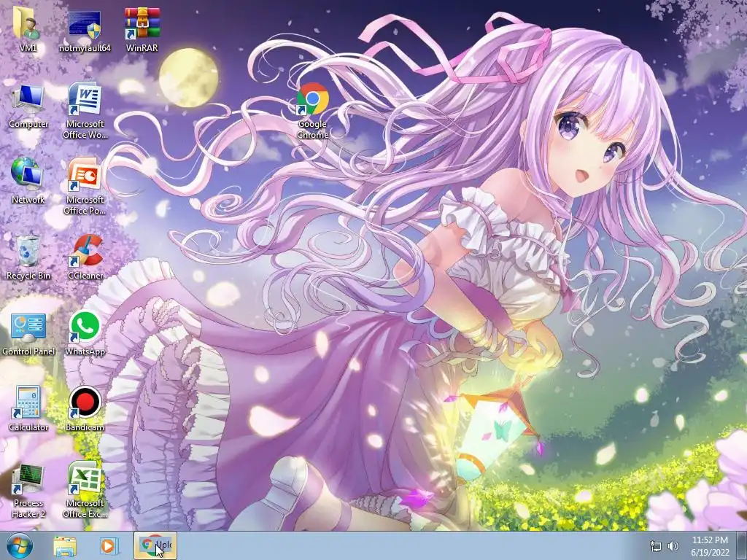Open the Control Panel icon
Screen dimensions: 747x560
28,333
